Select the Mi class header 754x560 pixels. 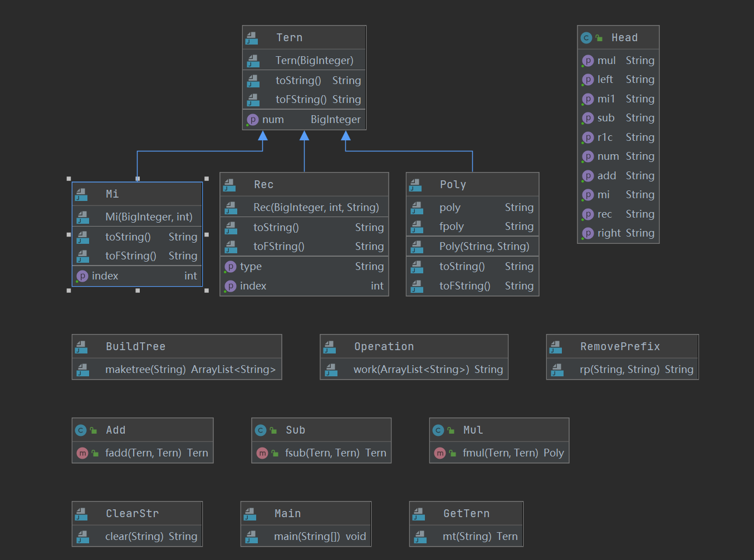click(x=137, y=194)
